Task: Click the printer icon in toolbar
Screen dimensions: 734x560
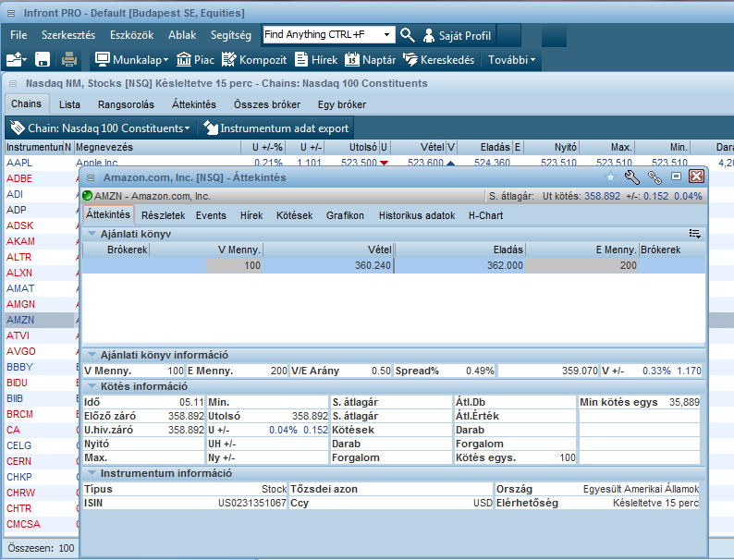Action: [x=68, y=60]
